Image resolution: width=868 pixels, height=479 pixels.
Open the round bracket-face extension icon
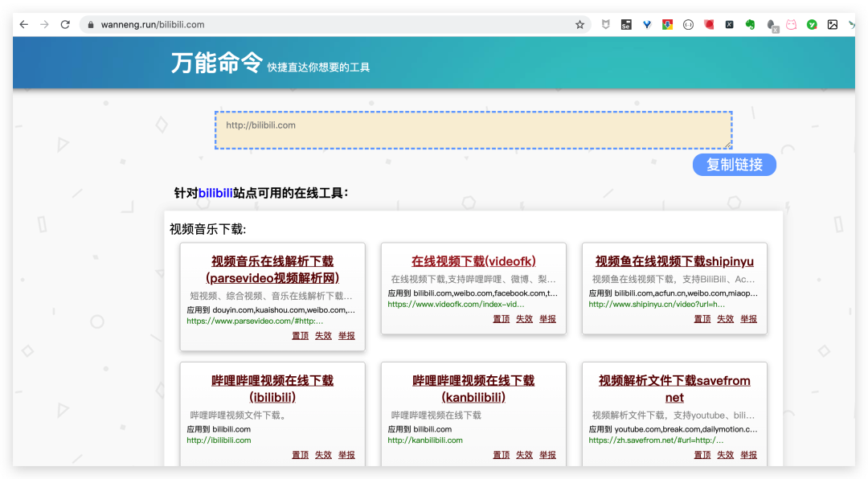pyautogui.click(x=688, y=24)
